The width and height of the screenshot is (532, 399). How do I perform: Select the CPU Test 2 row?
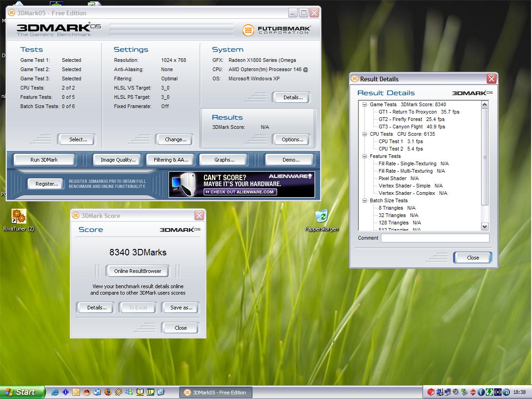tap(401, 149)
